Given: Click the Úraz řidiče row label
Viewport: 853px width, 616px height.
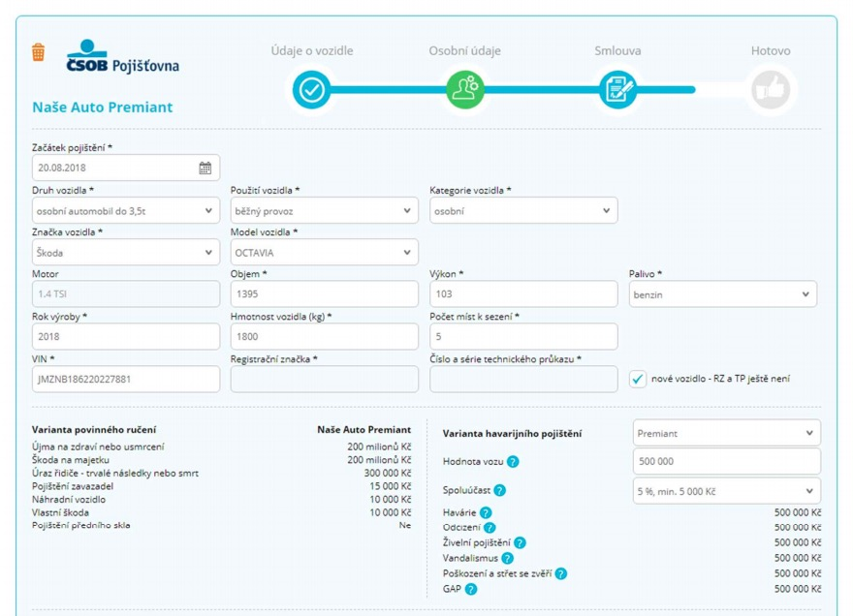Looking at the screenshot, I should point(114,473).
